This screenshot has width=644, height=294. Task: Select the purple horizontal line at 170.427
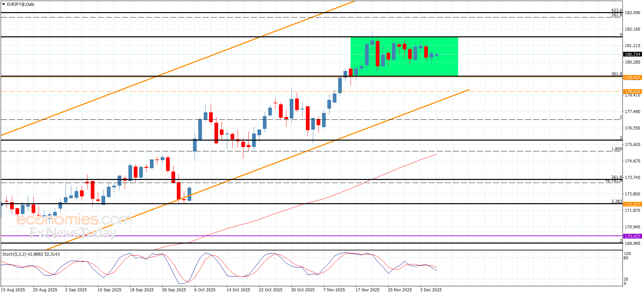[x=312, y=236]
